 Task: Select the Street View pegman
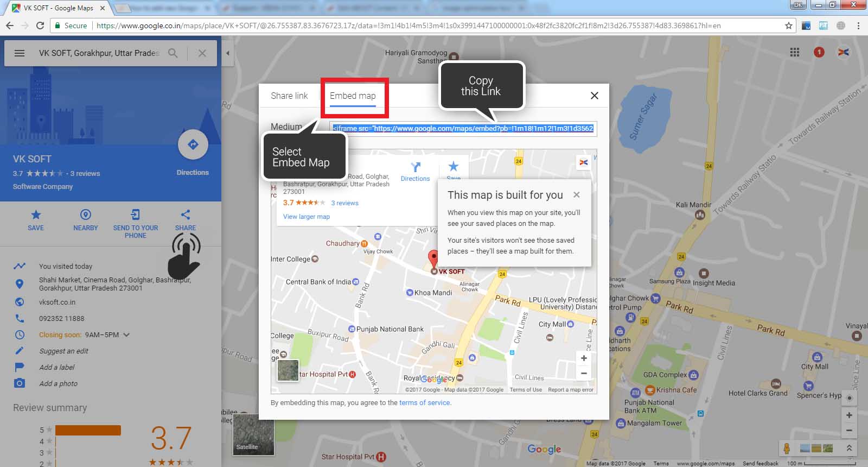(x=787, y=448)
